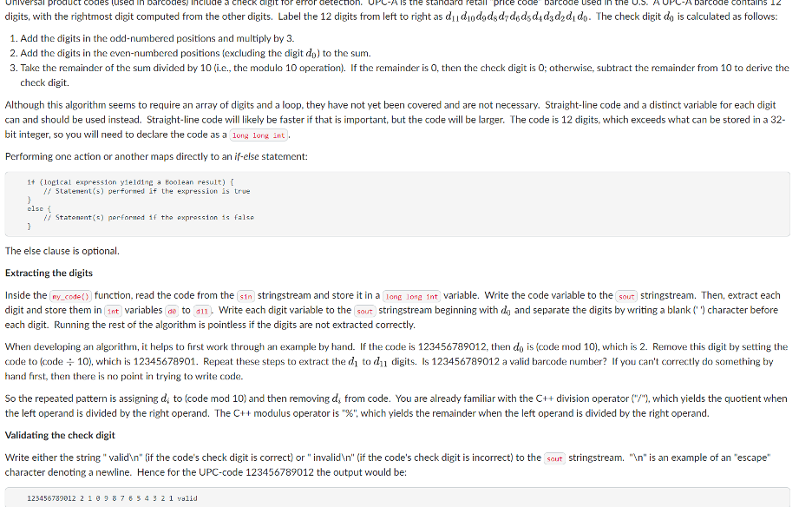Click the my_code() inline code label

click(70, 297)
